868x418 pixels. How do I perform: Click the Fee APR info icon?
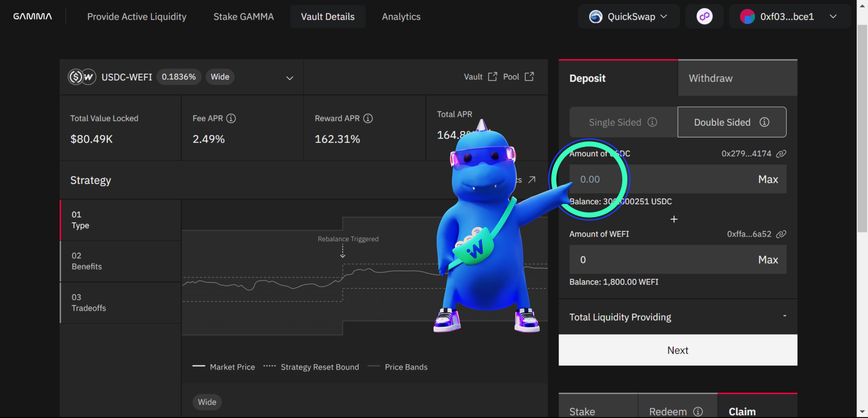pyautogui.click(x=231, y=118)
